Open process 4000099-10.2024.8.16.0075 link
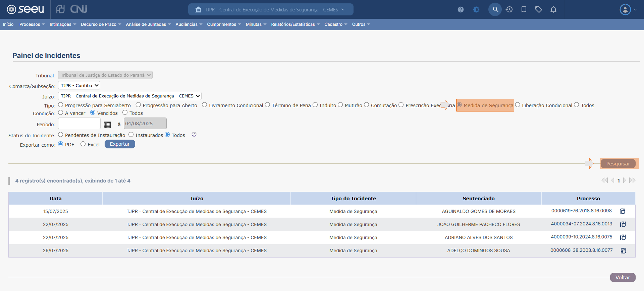 click(582, 237)
